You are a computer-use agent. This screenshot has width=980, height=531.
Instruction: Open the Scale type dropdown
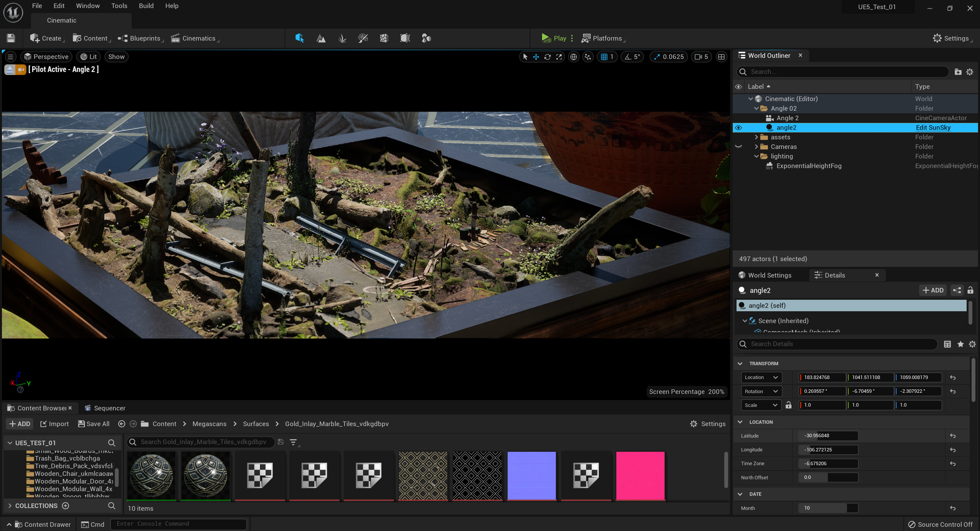pyautogui.click(x=761, y=405)
